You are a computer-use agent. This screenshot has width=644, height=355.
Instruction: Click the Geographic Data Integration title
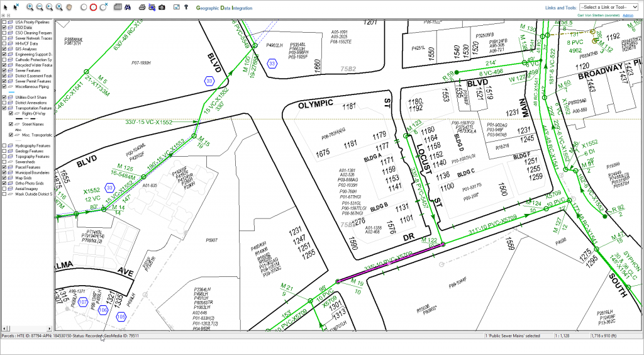(x=224, y=8)
